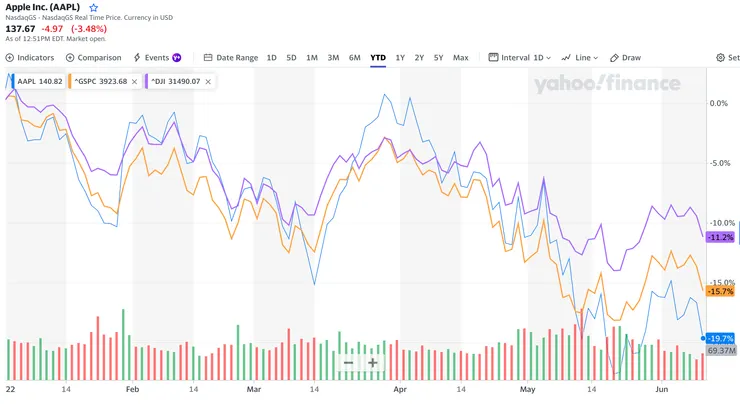This screenshot has width=740, height=404.
Task: Click the -19.7% AAPL price label
Action: click(720, 338)
